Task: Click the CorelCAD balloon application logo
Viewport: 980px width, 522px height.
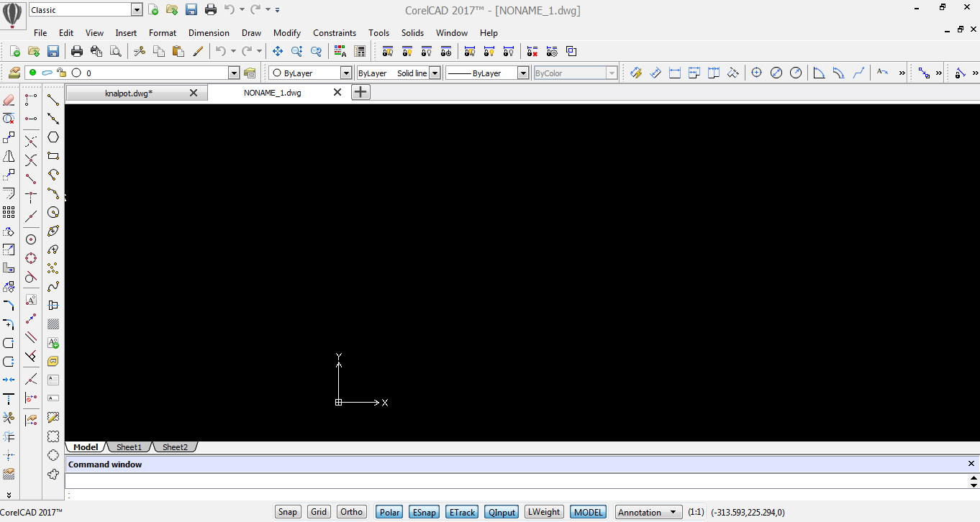Action: click(x=13, y=14)
